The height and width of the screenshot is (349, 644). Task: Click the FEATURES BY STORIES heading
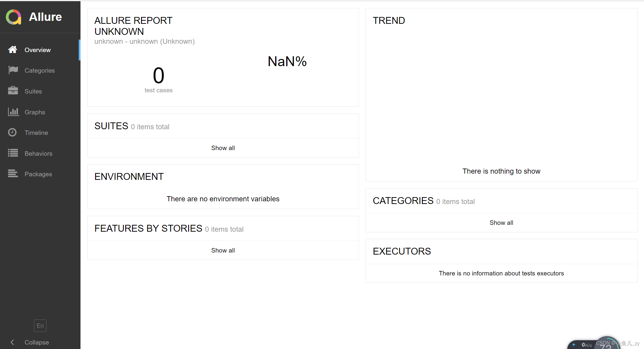[148, 228]
